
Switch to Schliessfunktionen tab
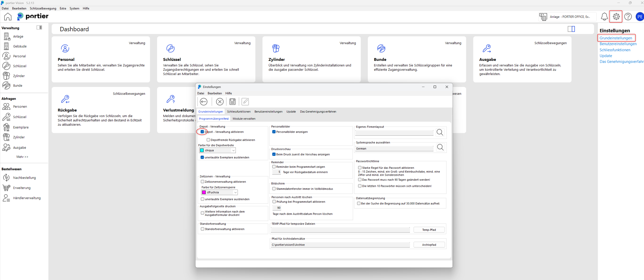(238, 112)
